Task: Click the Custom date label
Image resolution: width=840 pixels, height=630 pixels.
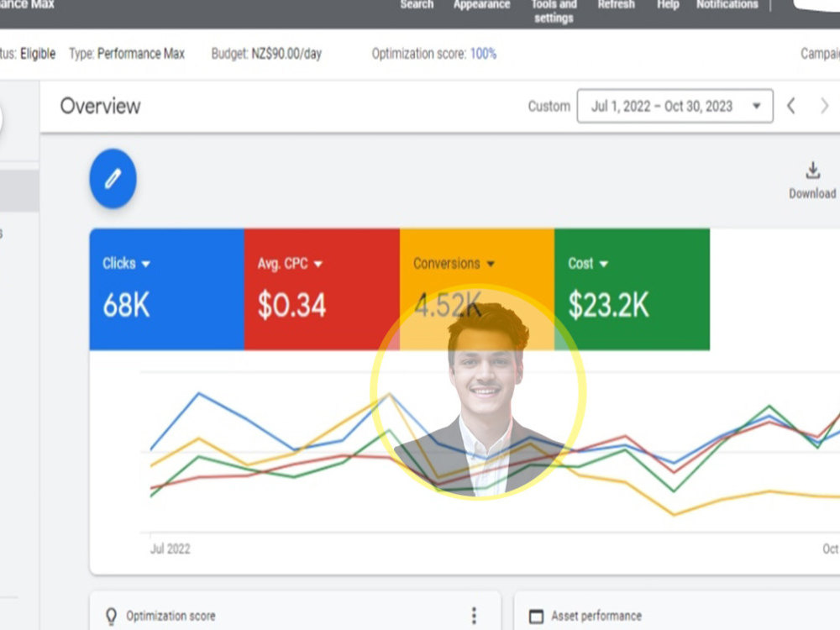Action: click(549, 106)
